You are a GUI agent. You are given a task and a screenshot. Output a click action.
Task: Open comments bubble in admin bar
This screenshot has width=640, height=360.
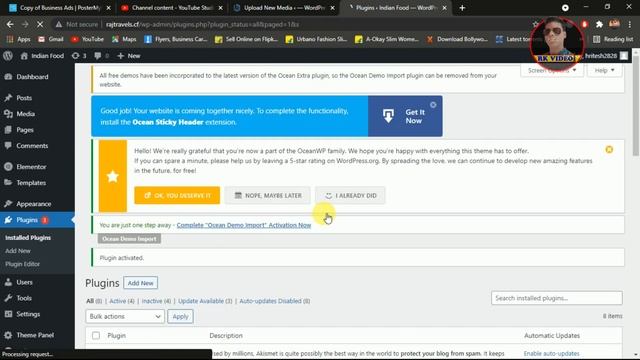click(101, 56)
